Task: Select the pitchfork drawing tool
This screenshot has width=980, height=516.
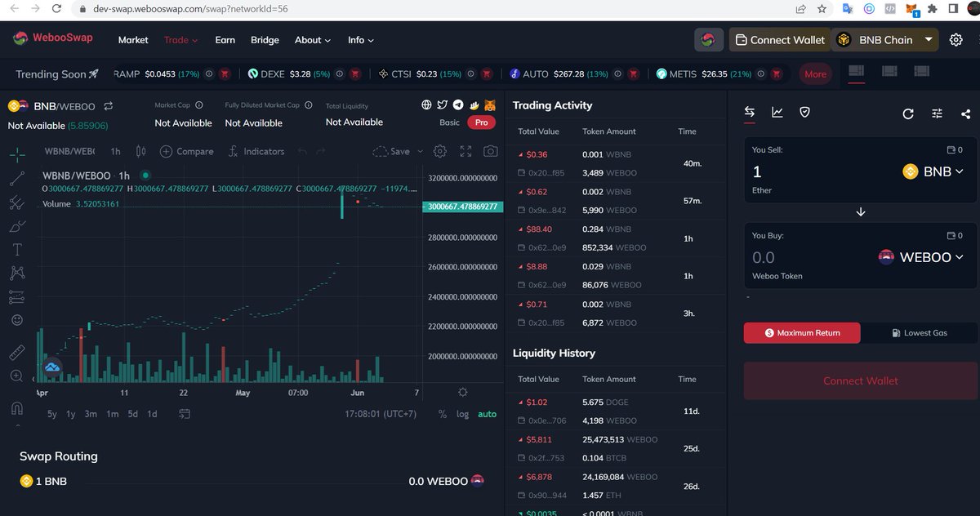Action: [17, 202]
